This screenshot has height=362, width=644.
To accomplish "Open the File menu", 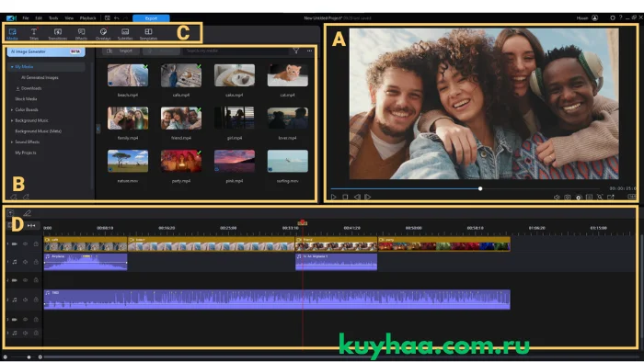I will tap(26, 18).
